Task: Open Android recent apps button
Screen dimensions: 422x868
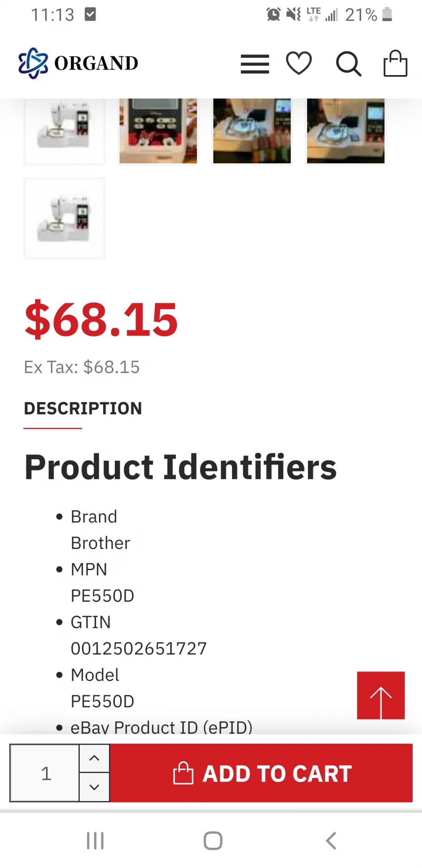Action: click(x=95, y=841)
